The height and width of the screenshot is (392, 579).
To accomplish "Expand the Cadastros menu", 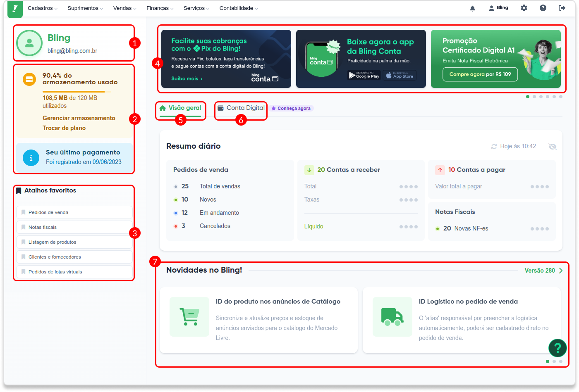I will 43,8.
